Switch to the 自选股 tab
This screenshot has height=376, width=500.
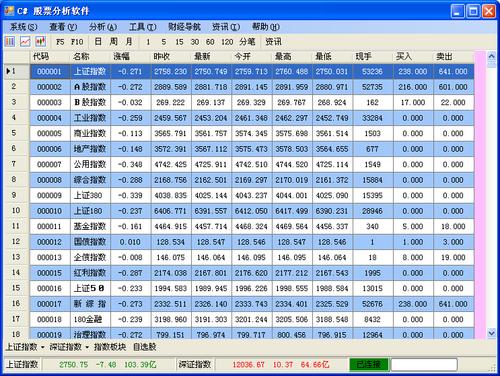(145, 347)
